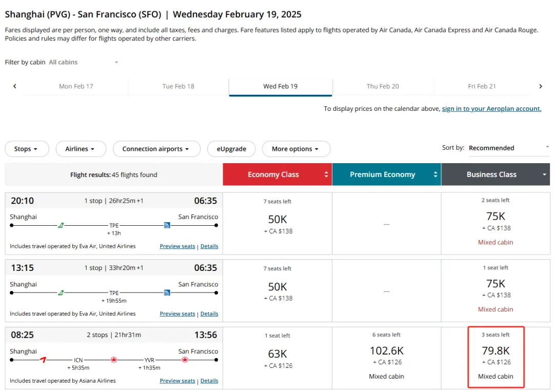Click the Premium Economy sort arrows
Viewport: 554px width, 392px height.
[436, 174]
